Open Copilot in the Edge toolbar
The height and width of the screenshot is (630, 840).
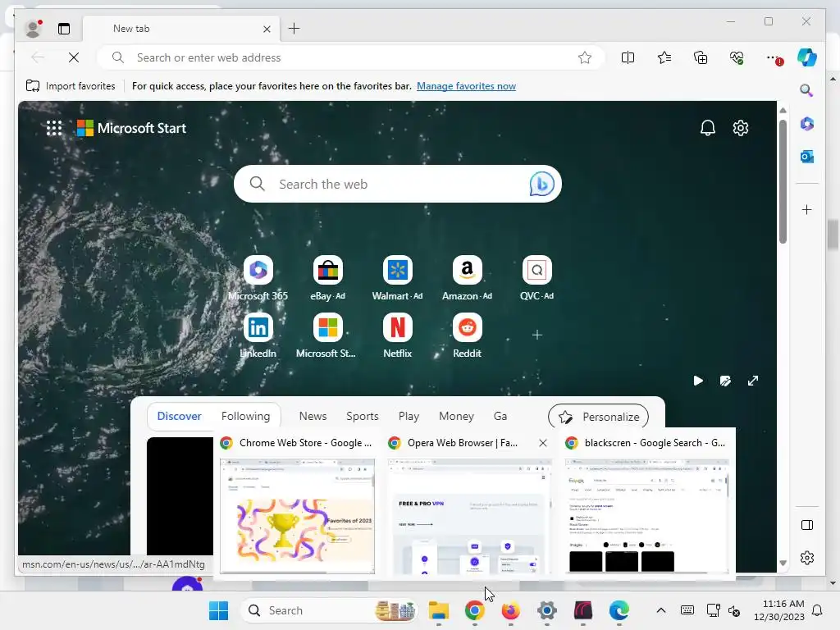(x=807, y=57)
